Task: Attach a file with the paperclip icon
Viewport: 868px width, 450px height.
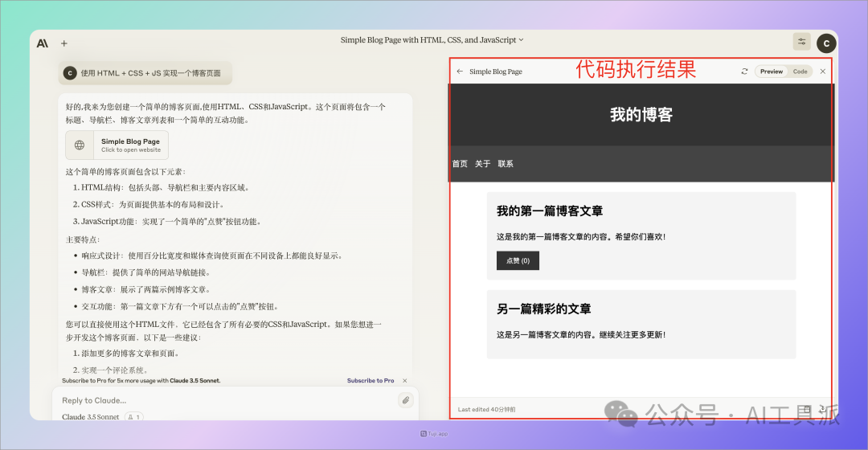Action: 406,400
